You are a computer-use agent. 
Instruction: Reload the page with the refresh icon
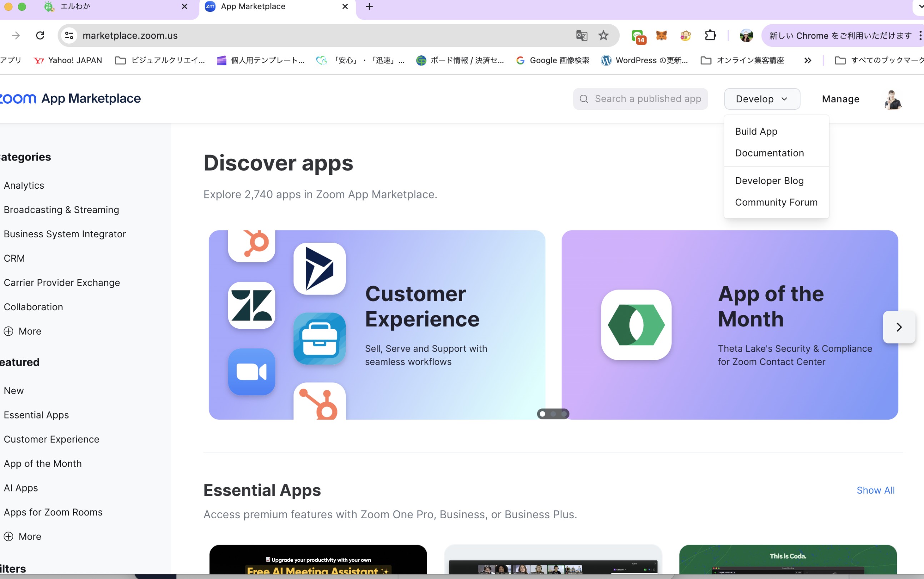point(40,36)
